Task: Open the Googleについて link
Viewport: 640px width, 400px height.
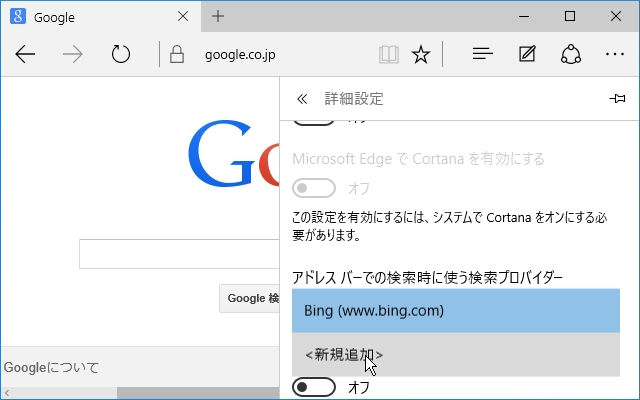Action: (51, 368)
